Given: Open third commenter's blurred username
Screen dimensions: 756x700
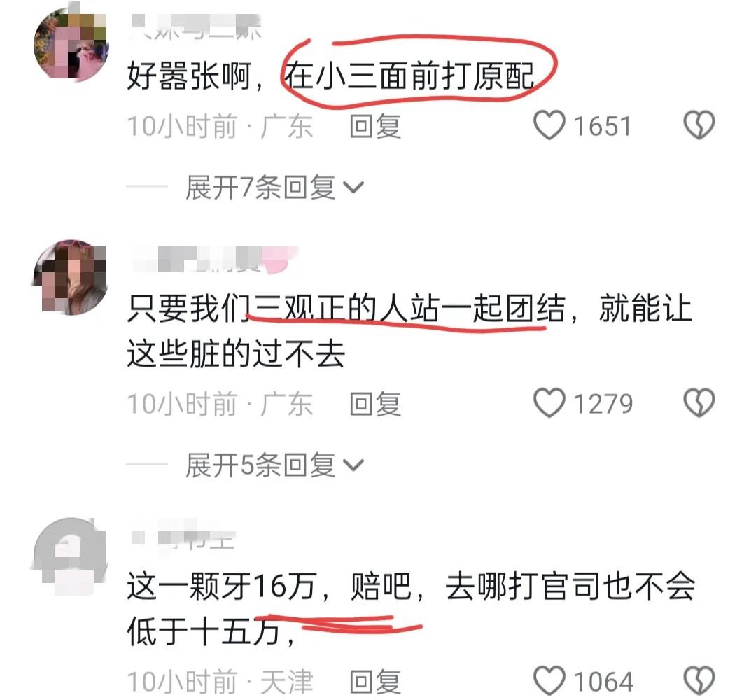Looking at the screenshot, I should 183,538.
